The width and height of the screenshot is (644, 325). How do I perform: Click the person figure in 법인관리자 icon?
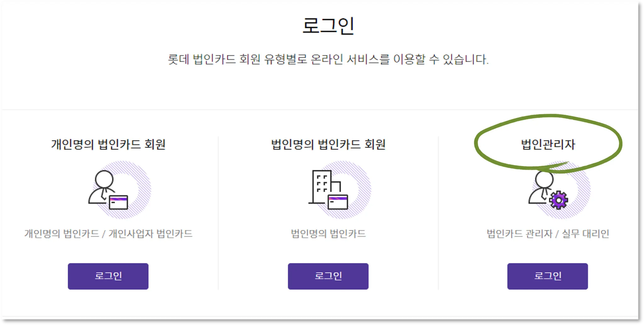coord(541,187)
